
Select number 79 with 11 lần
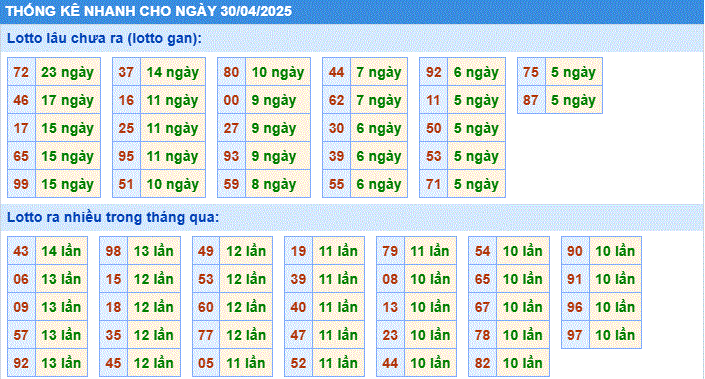[390, 251]
